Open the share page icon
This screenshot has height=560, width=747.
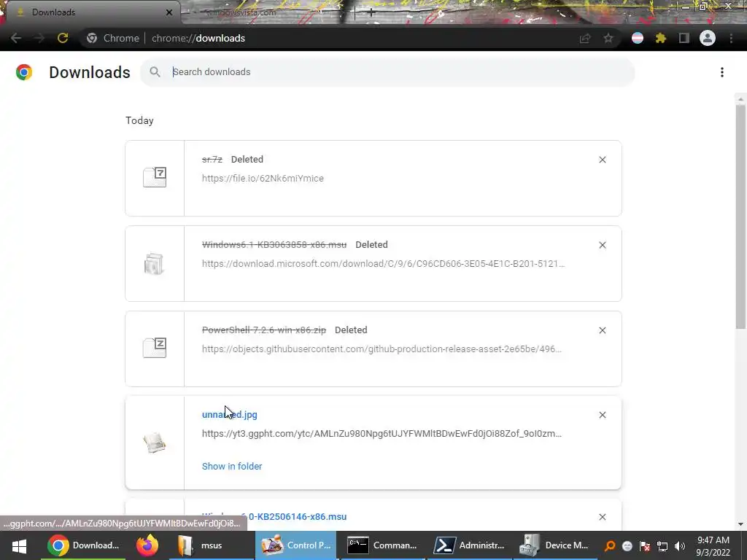click(x=585, y=38)
